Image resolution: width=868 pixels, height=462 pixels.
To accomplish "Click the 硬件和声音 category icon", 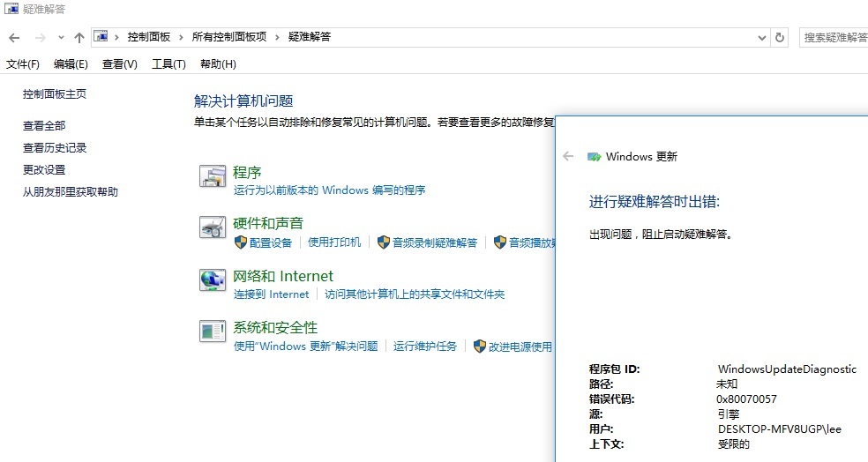I will (213, 227).
